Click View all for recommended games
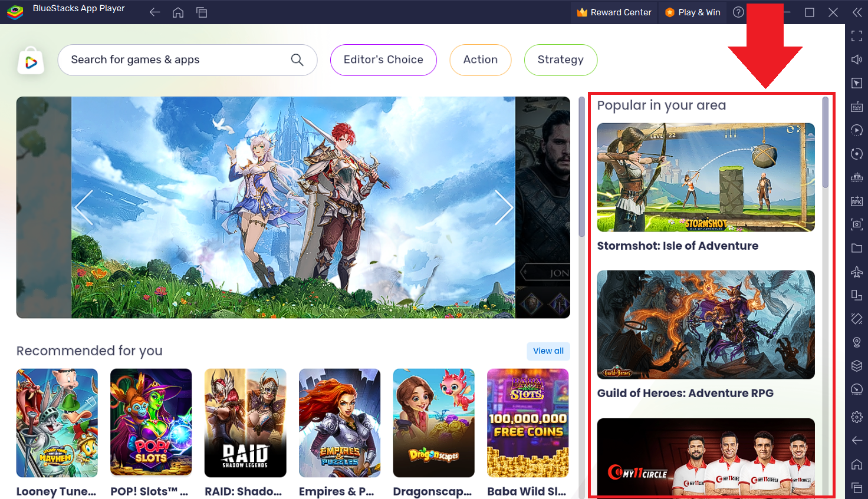This screenshot has height=499, width=868. (x=548, y=351)
